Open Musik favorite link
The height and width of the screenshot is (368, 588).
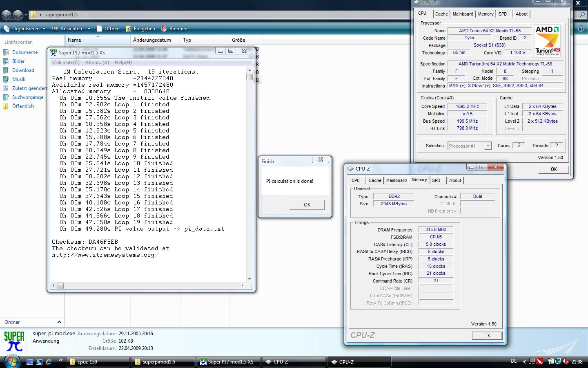tap(19, 79)
